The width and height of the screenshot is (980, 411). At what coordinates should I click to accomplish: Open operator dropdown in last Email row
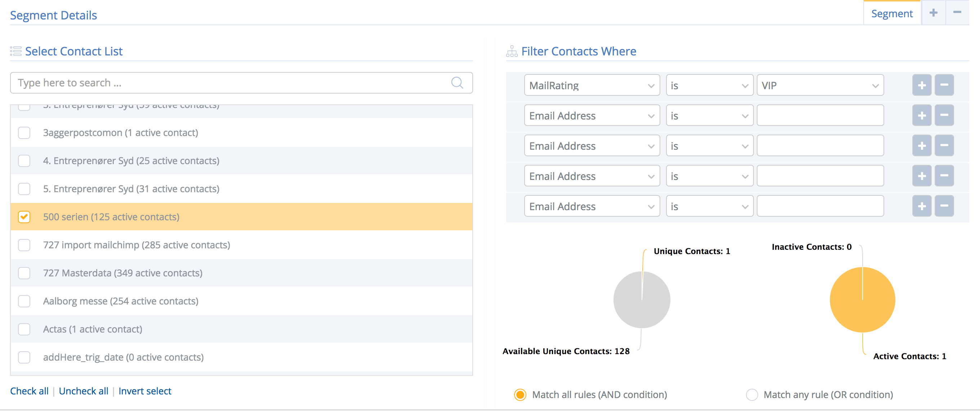pos(710,206)
